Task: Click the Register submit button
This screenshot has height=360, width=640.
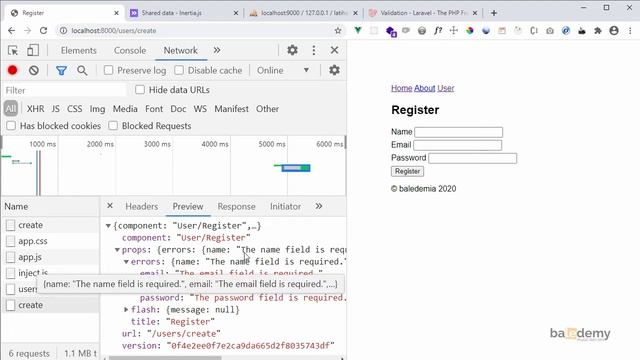Action: [x=407, y=171]
